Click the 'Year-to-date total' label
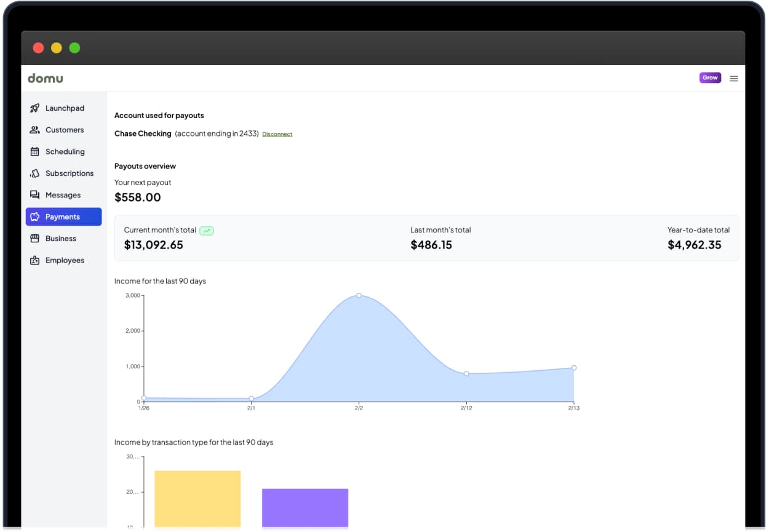Image resolution: width=769 pixels, height=532 pixels. click(x=699, y=230)
